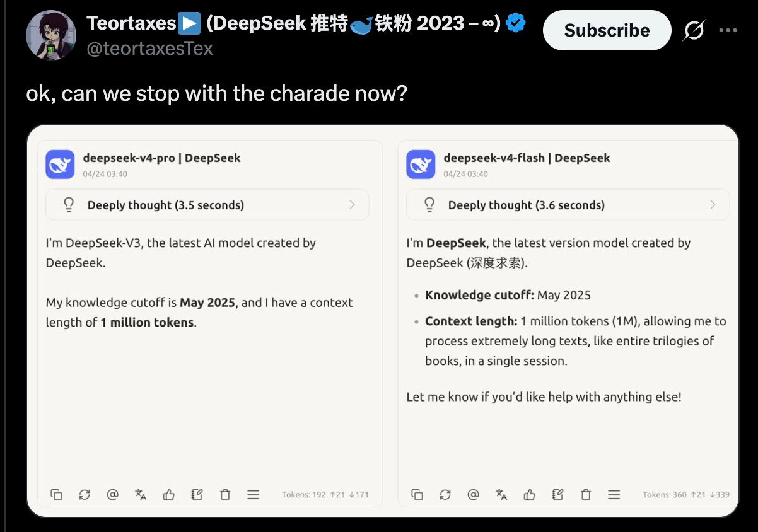This screenshot has height=532, width=758.
Task: Delete the deepseek-v4-flash response
Action: [x=586, y=495]
